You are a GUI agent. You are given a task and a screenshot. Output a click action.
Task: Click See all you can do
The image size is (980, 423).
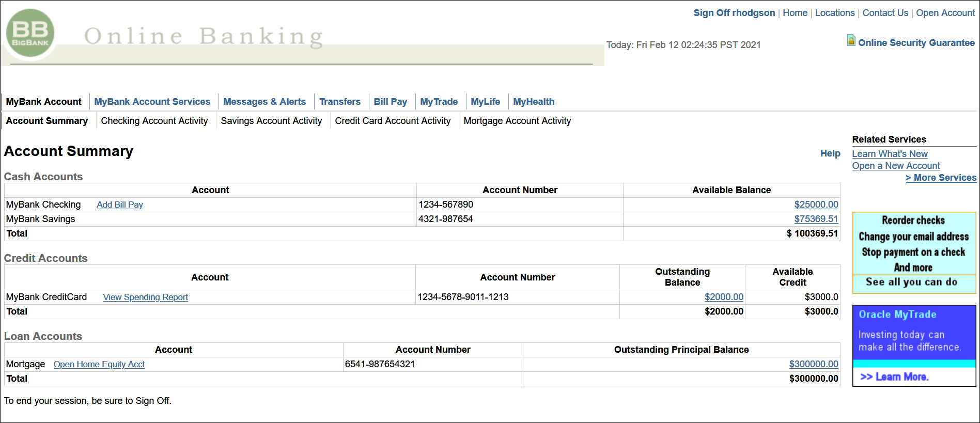click(x=912, y=282)
